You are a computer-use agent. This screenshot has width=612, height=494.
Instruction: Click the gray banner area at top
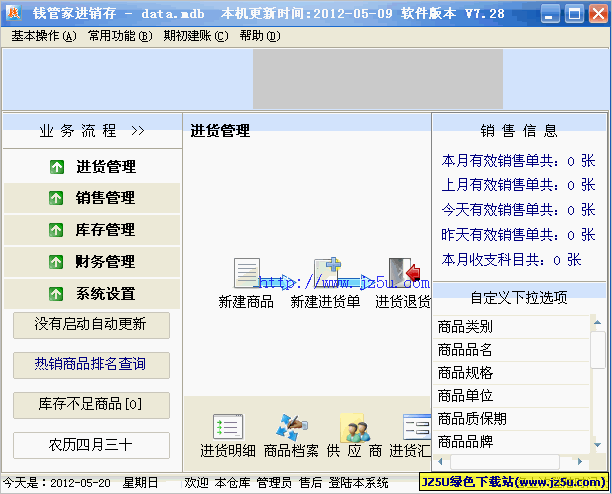[x=378, y=79]
